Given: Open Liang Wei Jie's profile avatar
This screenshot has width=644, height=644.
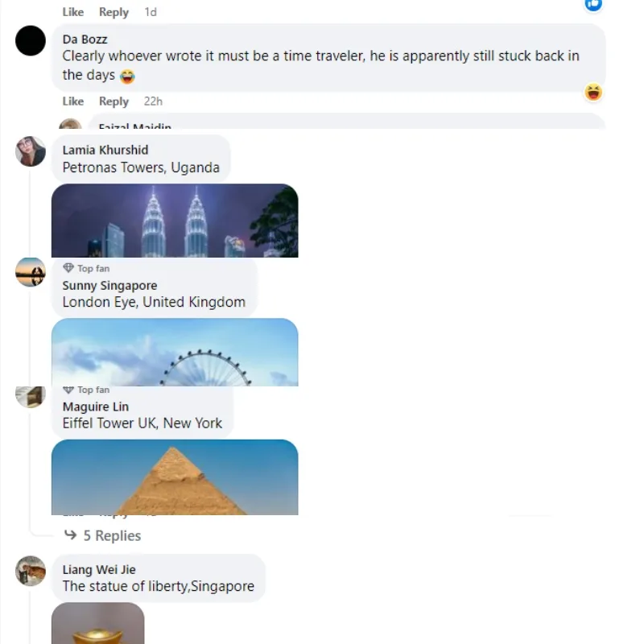Looking at the screenshot, I should point(31,571).
